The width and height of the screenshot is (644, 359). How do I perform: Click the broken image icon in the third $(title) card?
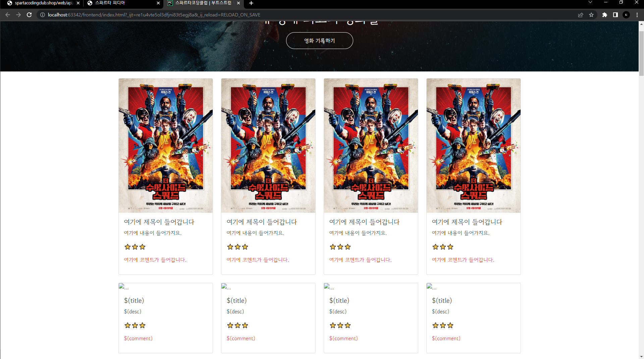(x=327, y=286)
